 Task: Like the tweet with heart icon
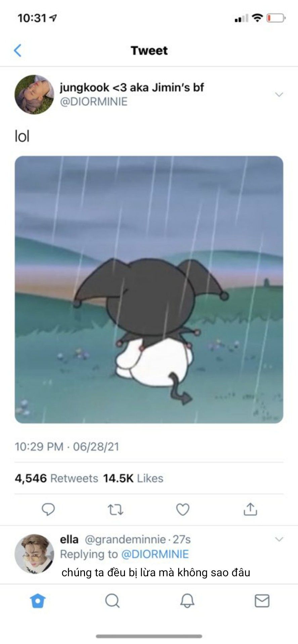tap(183, 509)
